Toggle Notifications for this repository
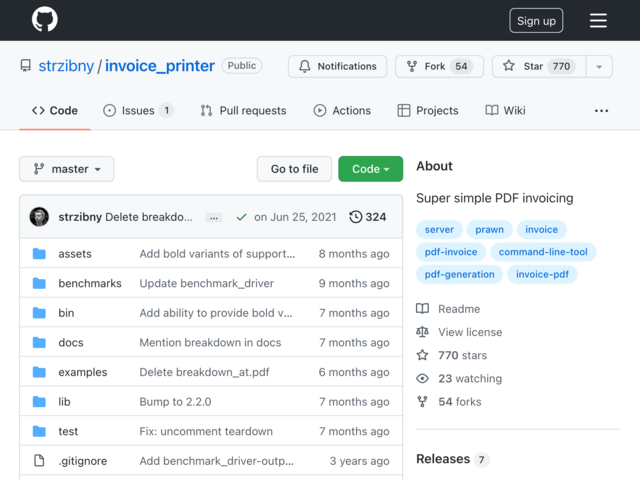Screen dimensions: 640x480 [336, 66]
